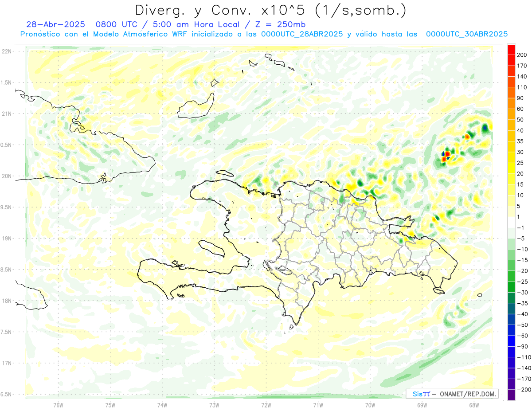Click the white swatch between 1 and -1
532x411 pixels.
point(511,223)
